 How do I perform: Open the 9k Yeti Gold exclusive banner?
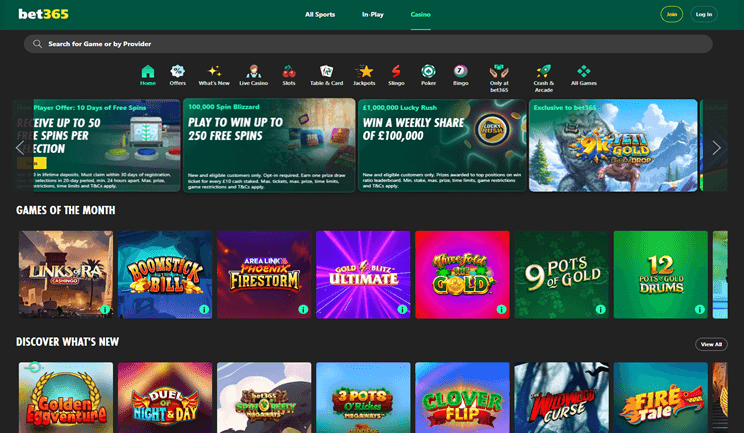pos(613,145)
